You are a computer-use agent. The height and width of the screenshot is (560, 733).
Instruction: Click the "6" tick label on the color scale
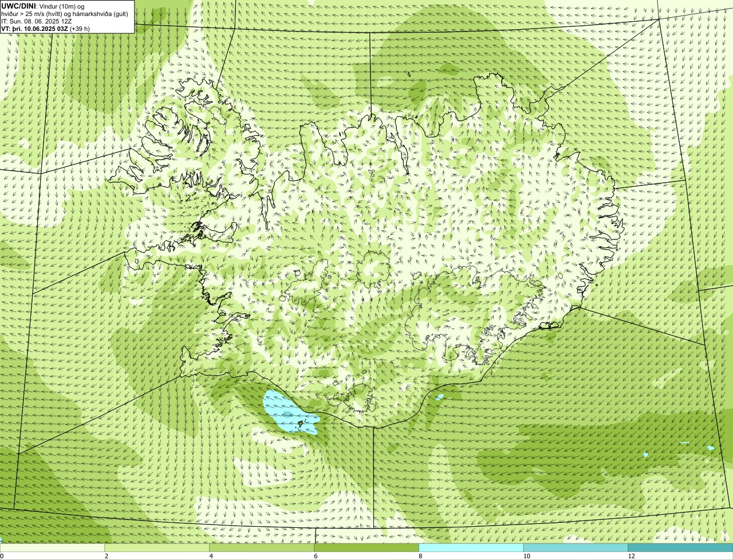point(315,556)
